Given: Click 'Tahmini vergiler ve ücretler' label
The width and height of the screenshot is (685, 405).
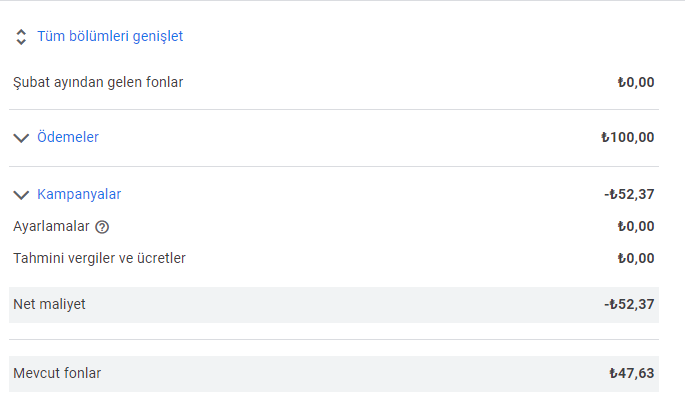Looking at the screenshot, I should [x=99, y=258].
